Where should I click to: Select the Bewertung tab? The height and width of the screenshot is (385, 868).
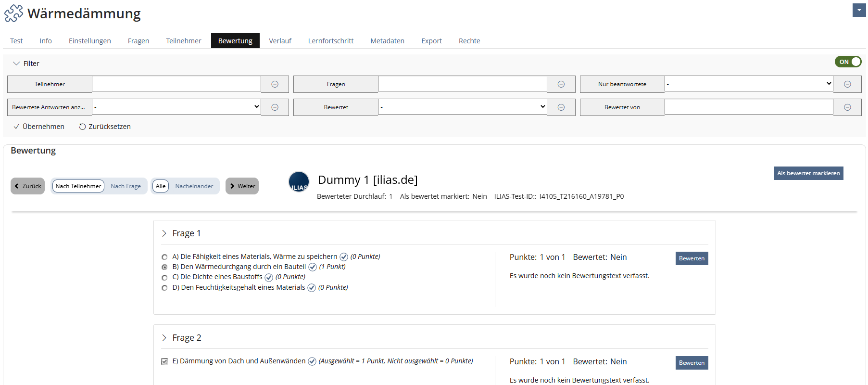point(235,41)
